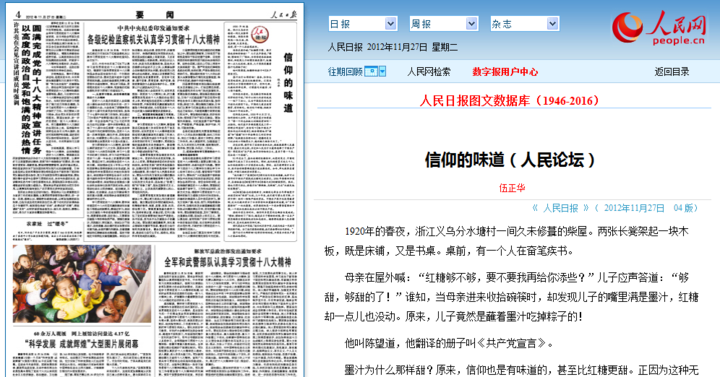Image resolution: width=720 pixels, height=377 pixels.
Task: Click author name 伍正华
Action: pyautogui.click(x=512, y=188)
